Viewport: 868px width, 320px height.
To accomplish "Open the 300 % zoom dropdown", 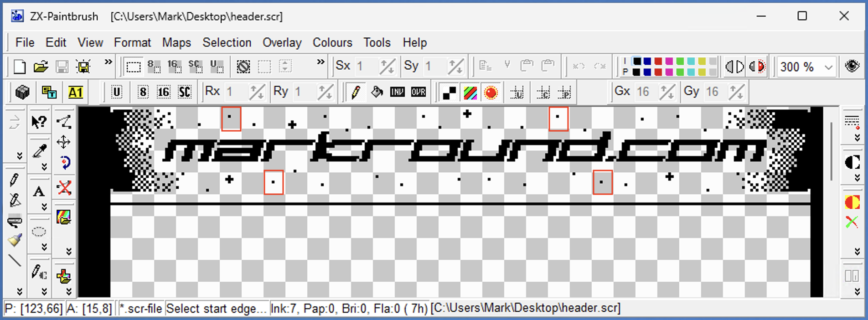I will 828,67.
